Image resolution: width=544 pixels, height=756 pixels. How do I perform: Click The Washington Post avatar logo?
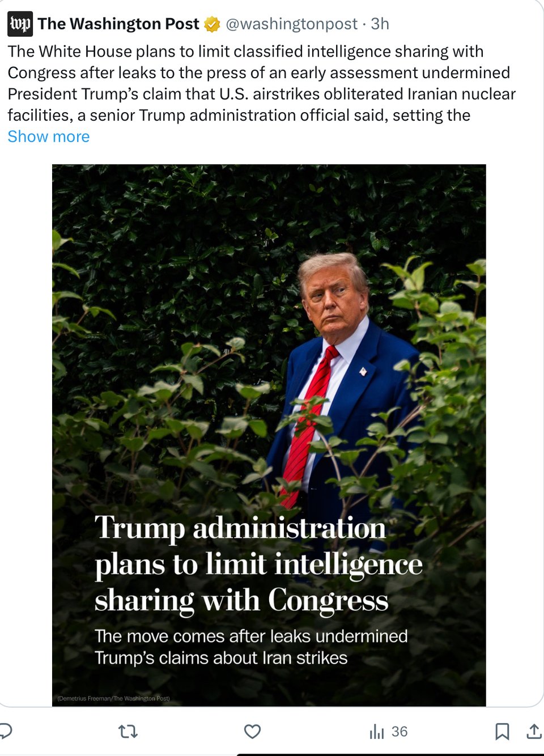[x=20, y=24]
